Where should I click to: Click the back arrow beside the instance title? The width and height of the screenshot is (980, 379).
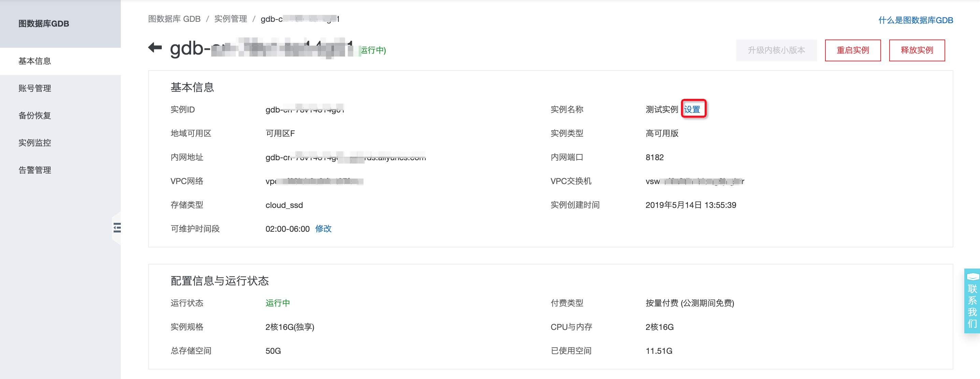pos(155,48)
